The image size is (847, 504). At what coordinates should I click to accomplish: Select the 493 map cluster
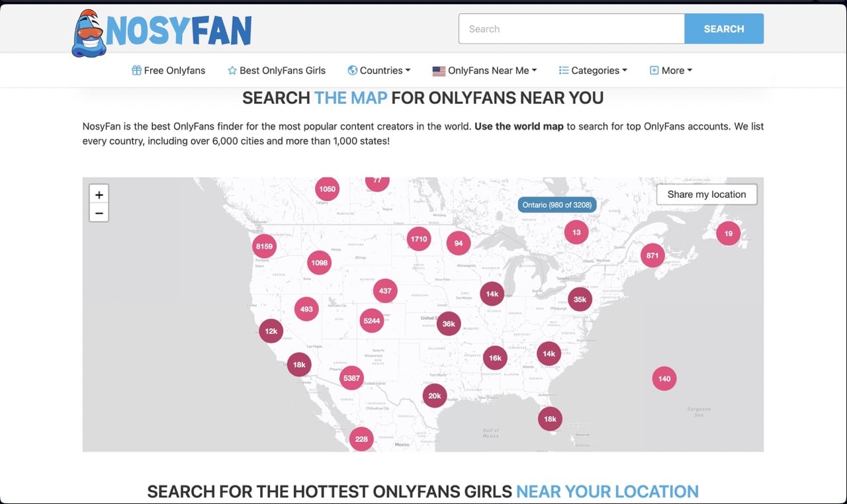tap(306, 309)
